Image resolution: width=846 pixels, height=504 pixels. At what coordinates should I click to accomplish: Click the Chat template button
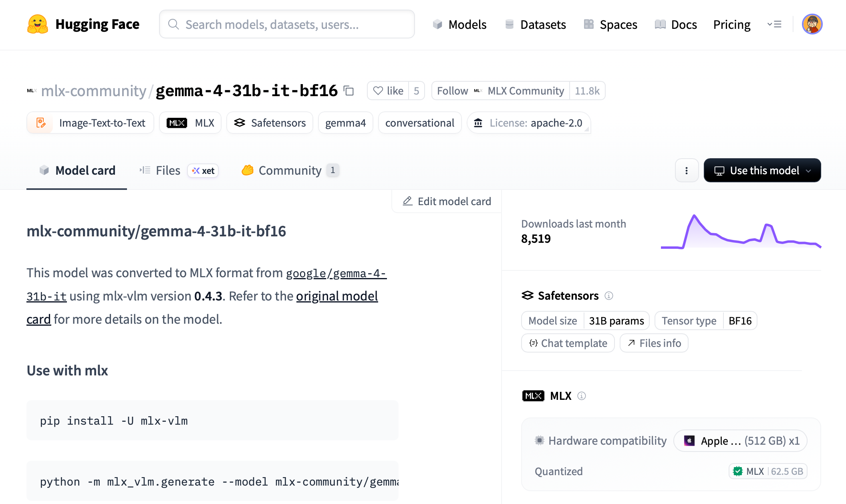point(568,343)
